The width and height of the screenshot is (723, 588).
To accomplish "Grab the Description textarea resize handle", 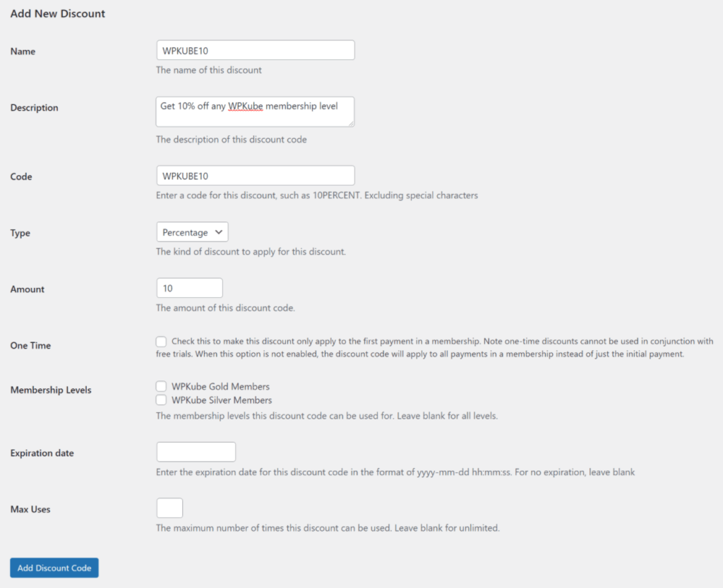I will coord(350,123).
